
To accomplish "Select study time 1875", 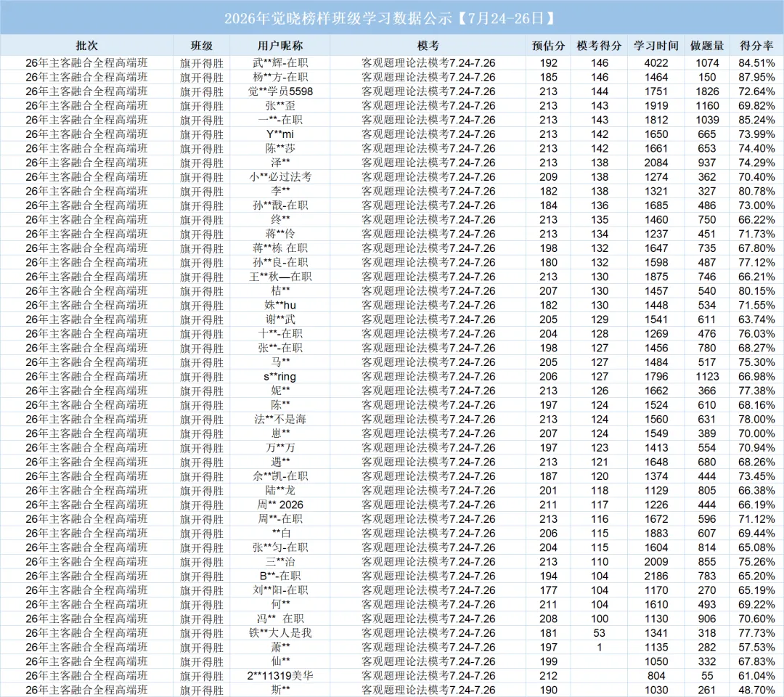I will (656, 277).
